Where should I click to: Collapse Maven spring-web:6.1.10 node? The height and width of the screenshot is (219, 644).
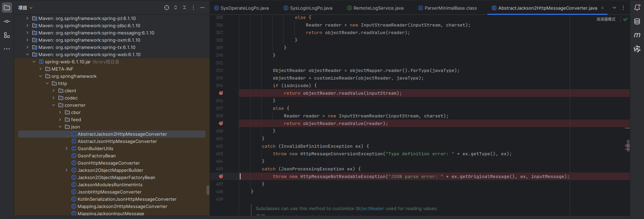[27, 54]
